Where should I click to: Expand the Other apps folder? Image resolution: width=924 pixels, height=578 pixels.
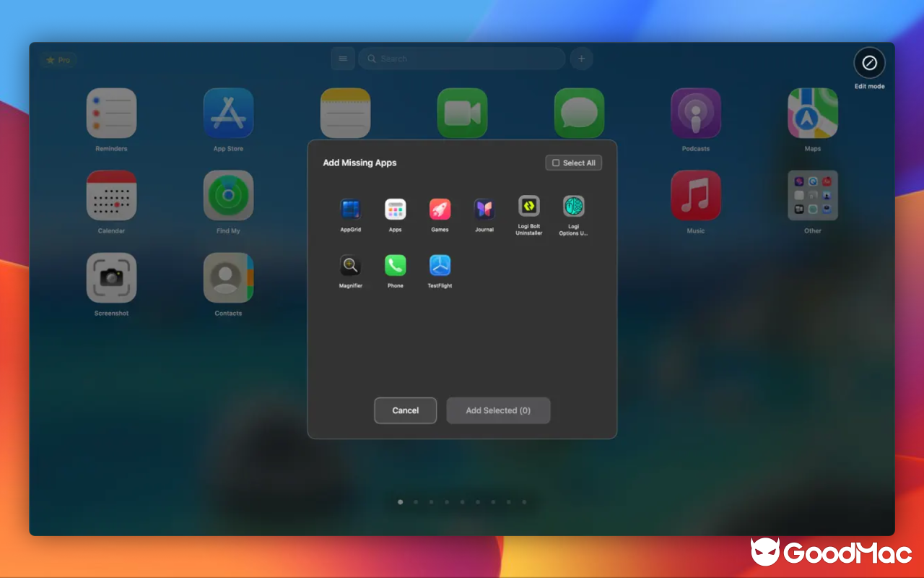tap(812, 195)
